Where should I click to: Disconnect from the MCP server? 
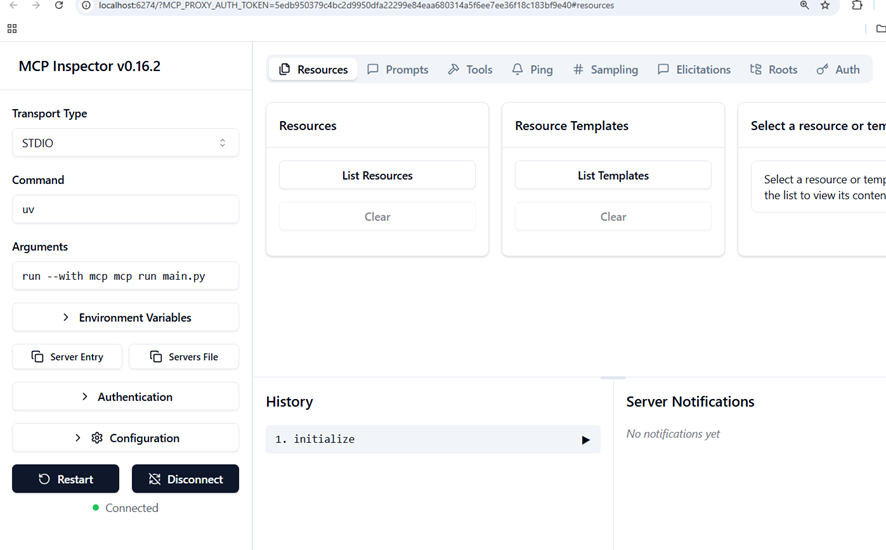(185, 479)
